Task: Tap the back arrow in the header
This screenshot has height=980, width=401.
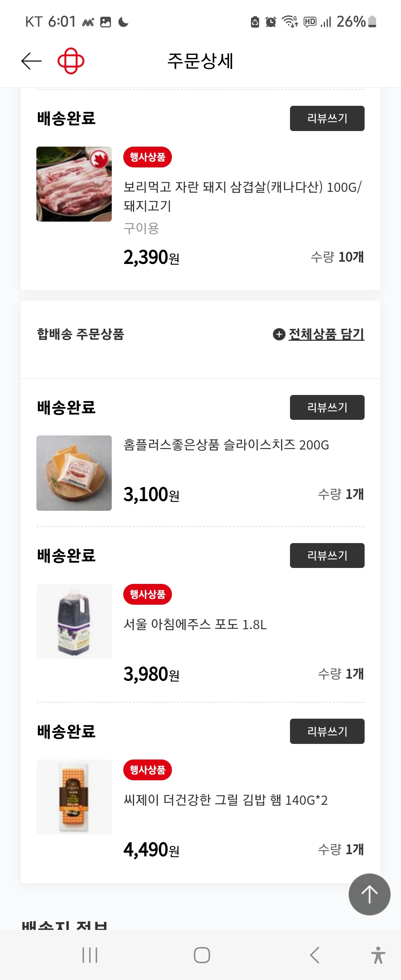Action: [x=31, y=61]
